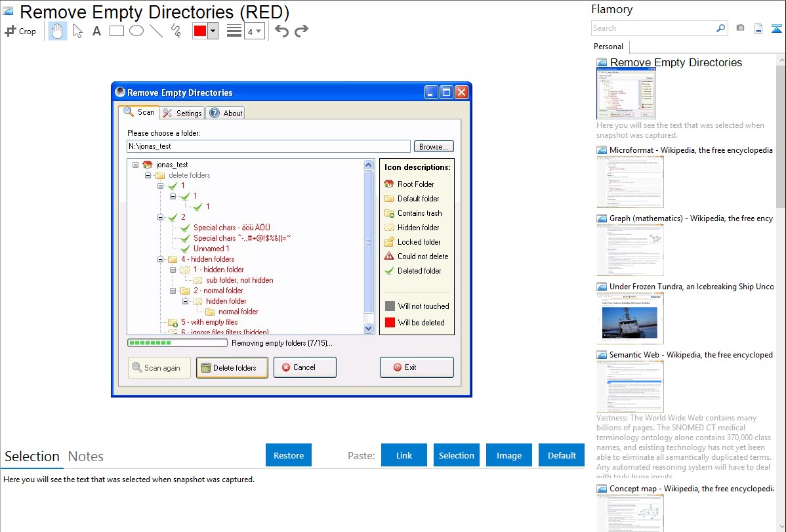Switch to the Scan tab
This screenshot has height=532, width=786.
coord(139,112)
